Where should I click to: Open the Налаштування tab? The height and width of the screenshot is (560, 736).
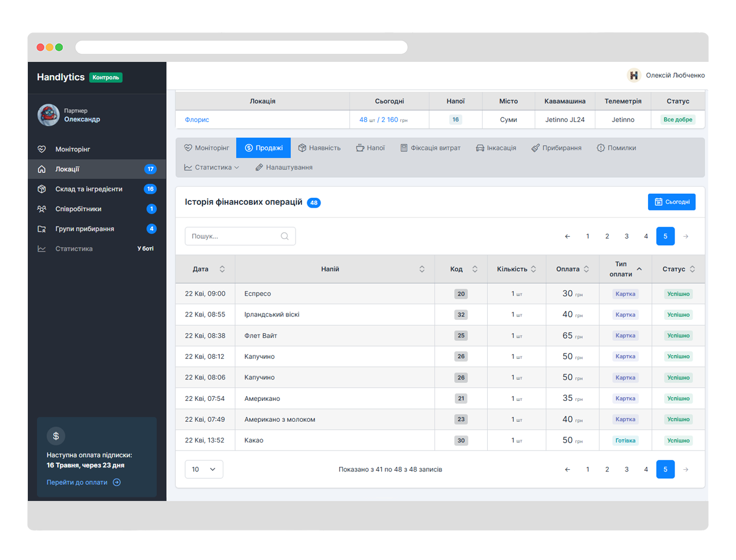pyautogui.click(x=284, y=167)
